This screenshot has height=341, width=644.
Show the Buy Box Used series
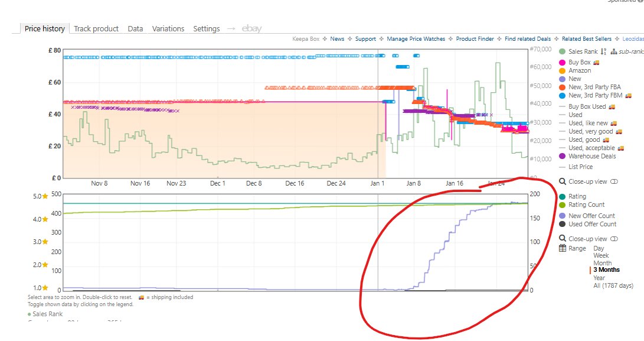[x=587, y=106]
